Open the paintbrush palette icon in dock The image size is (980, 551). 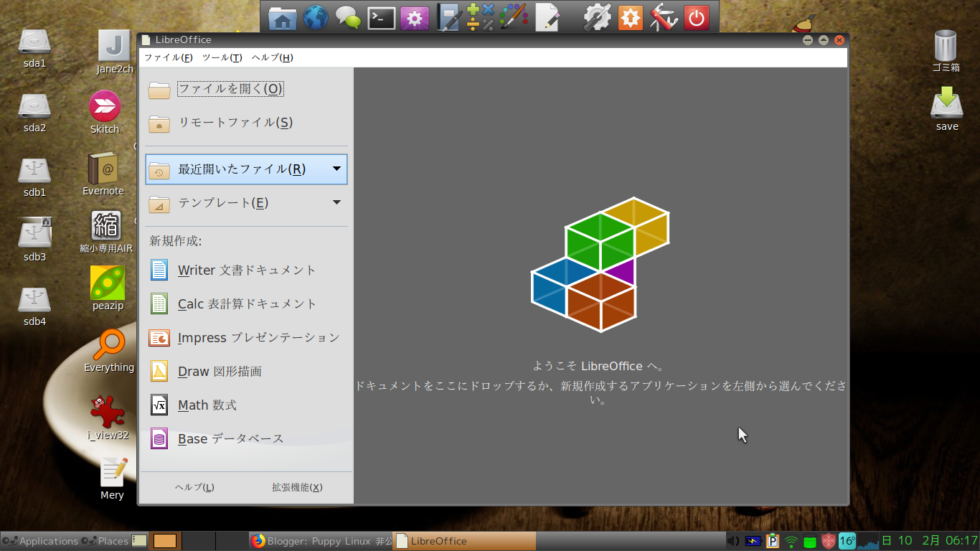514,17
